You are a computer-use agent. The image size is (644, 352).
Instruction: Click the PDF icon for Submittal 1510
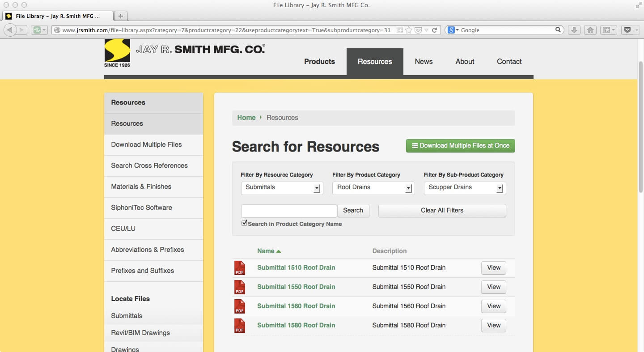[x=240, y=268]
